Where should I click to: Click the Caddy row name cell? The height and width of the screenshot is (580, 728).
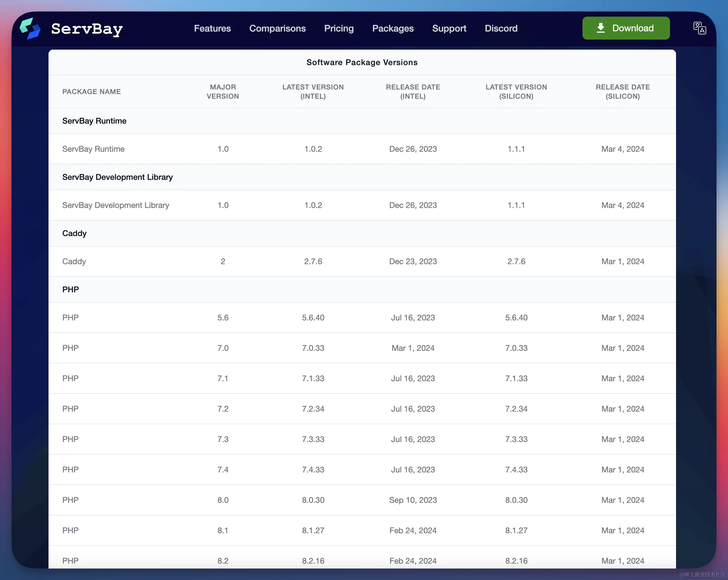74,262
